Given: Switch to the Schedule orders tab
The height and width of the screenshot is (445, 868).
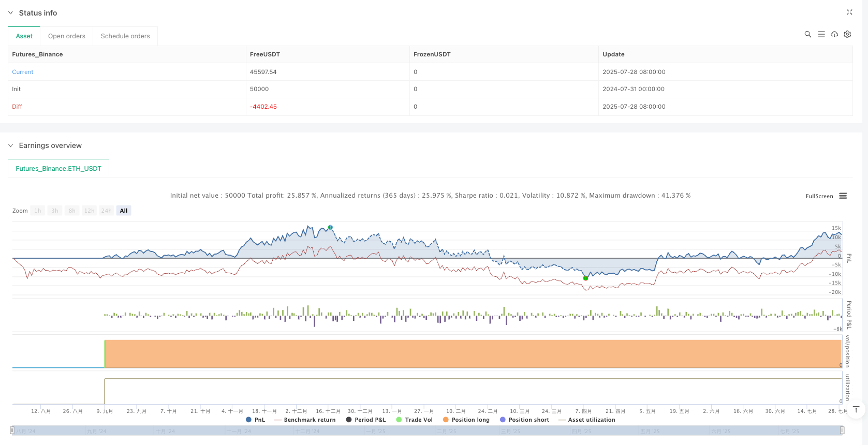Looking at the screenshot, I should pos(125,36).
